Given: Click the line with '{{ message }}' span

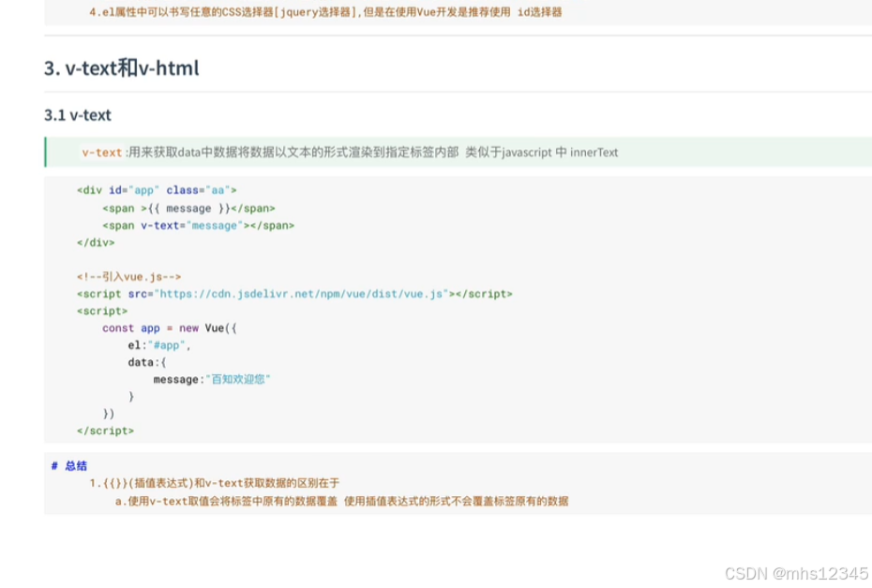Looking at the screenshot, I should 188,208.
